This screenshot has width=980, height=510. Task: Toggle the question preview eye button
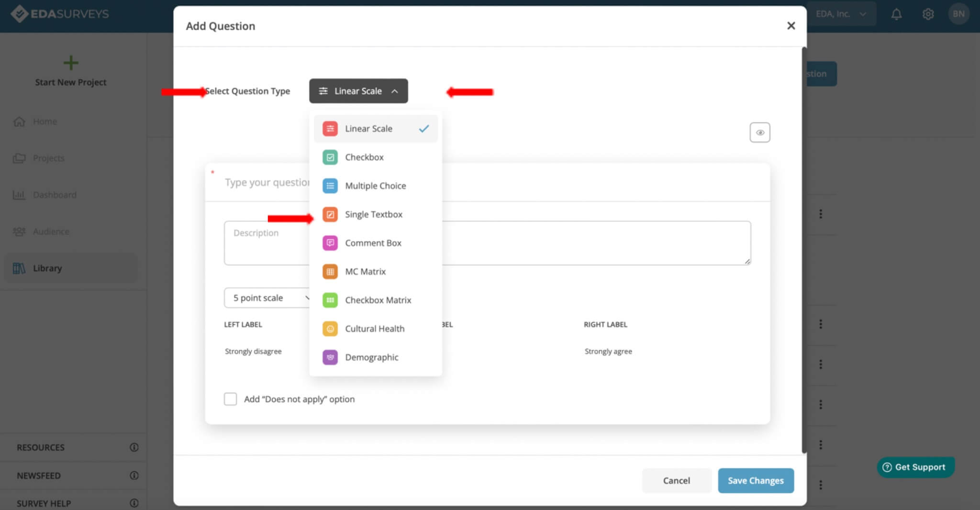click(x=760, y=133)
